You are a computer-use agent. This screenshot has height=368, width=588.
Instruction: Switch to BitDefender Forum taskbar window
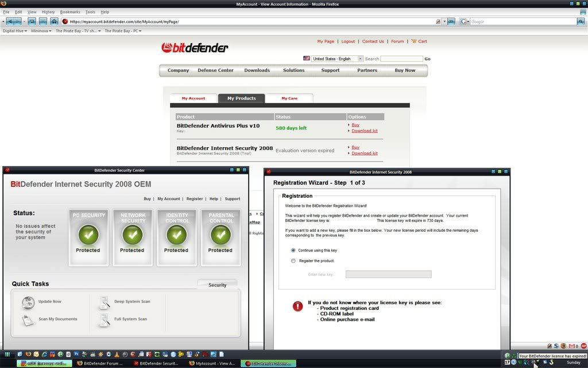pyautogui.click(x=100, y=363)
